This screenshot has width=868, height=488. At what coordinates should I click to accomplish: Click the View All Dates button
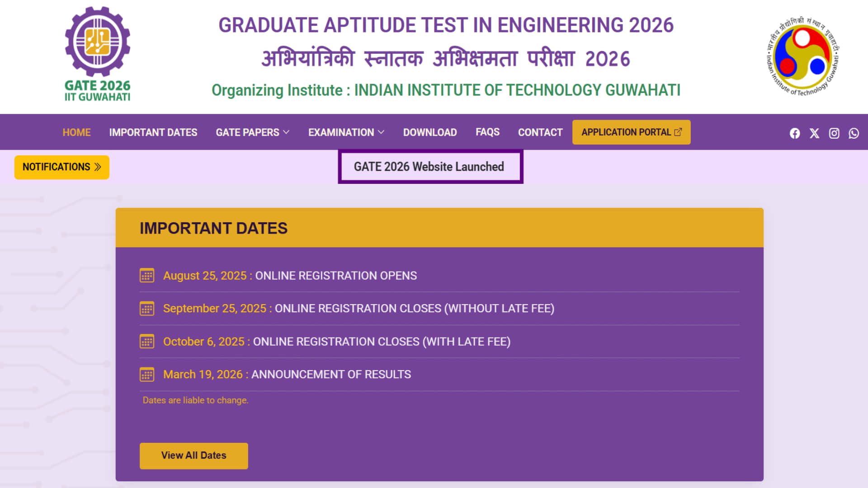click(193, 455)
